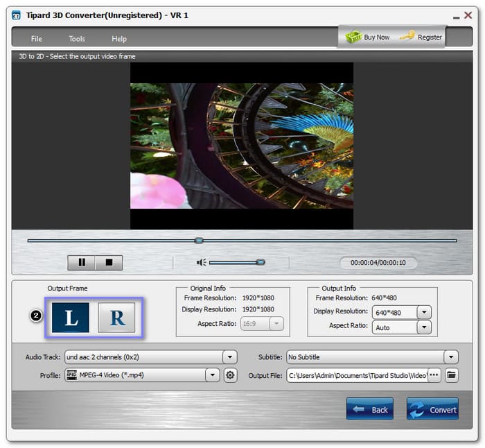Open the File menu

tap(37, 39)
